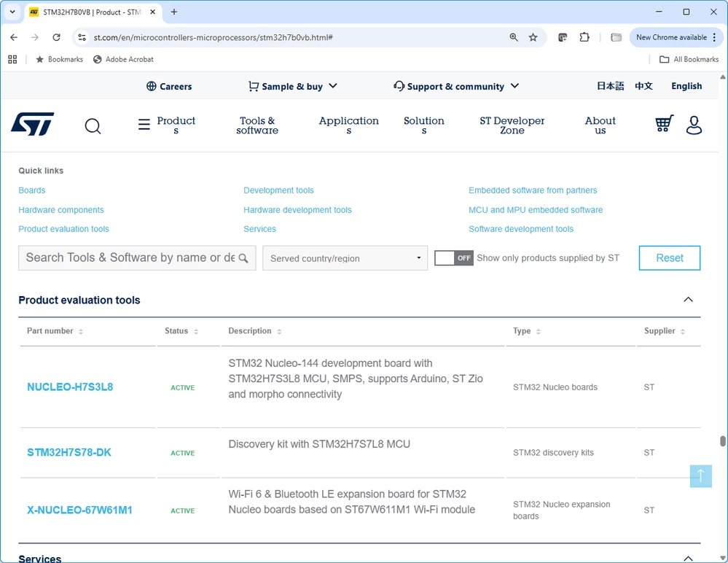Open Applications menu
Screen dimensions: 728x563
coord(348,125)
